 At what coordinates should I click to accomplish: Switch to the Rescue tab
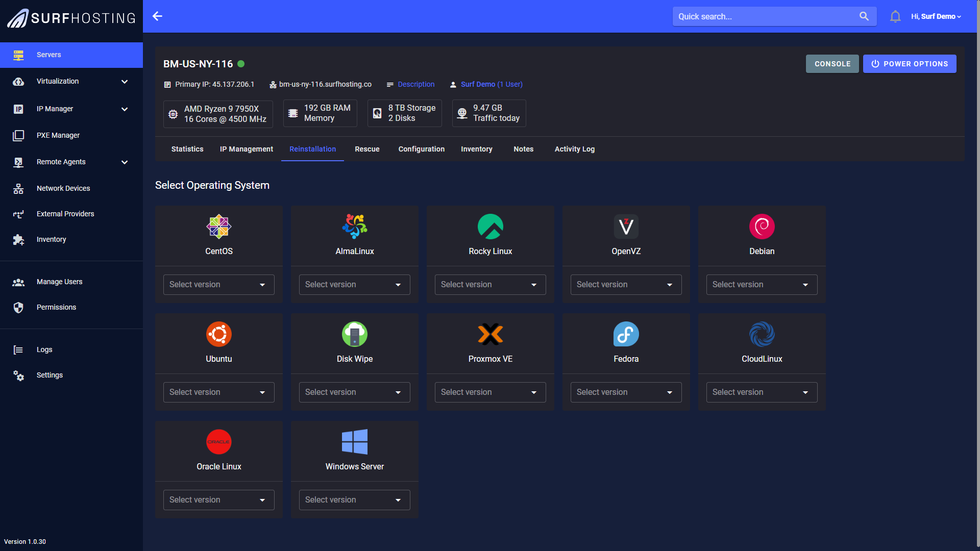(x=367, y=149)
